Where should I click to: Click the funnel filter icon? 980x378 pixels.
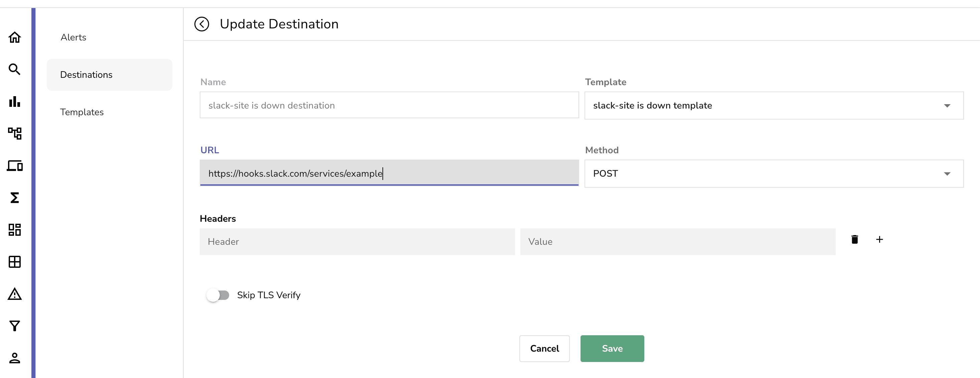(14, 326)
